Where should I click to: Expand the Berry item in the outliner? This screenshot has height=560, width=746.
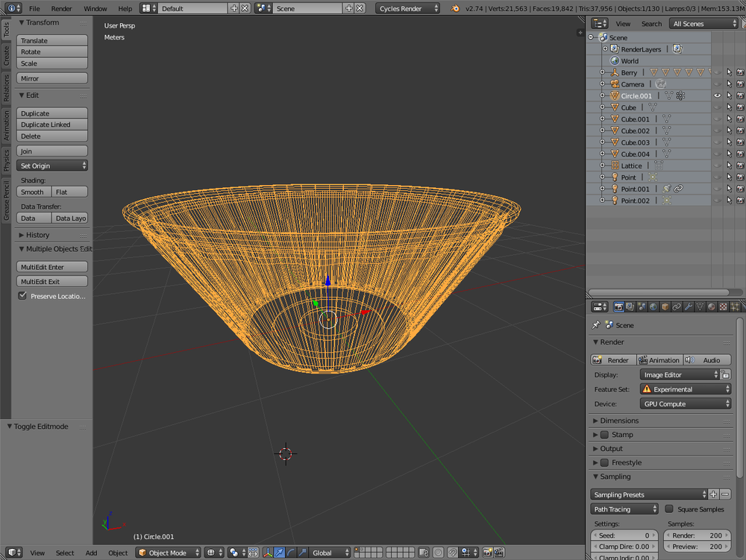pos(603,72)
